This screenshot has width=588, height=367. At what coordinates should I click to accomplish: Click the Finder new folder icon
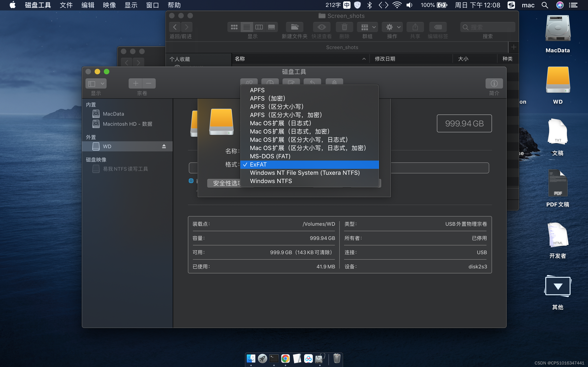pyautogui.click(x=294, y=27)
